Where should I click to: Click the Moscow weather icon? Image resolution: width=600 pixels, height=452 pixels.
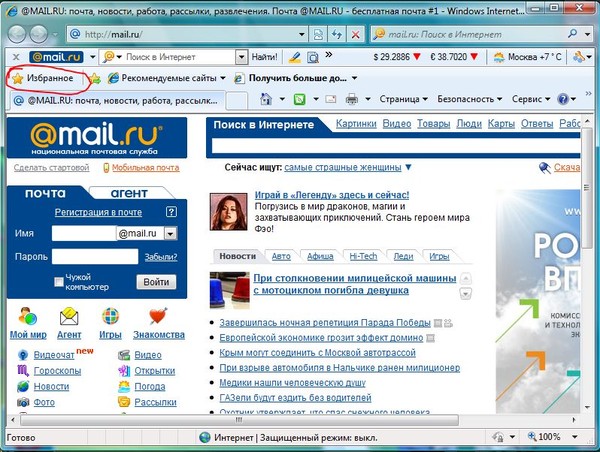tap(499, 57)
